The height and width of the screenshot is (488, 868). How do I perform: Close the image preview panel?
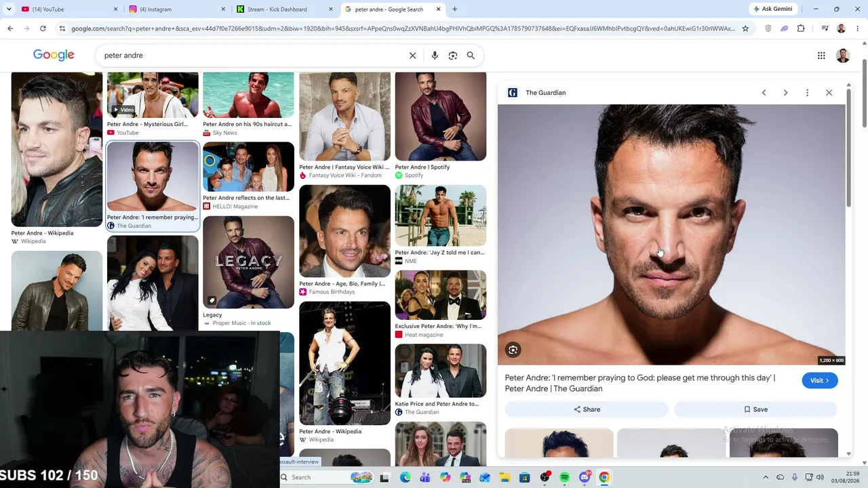(x=829, y=93)
